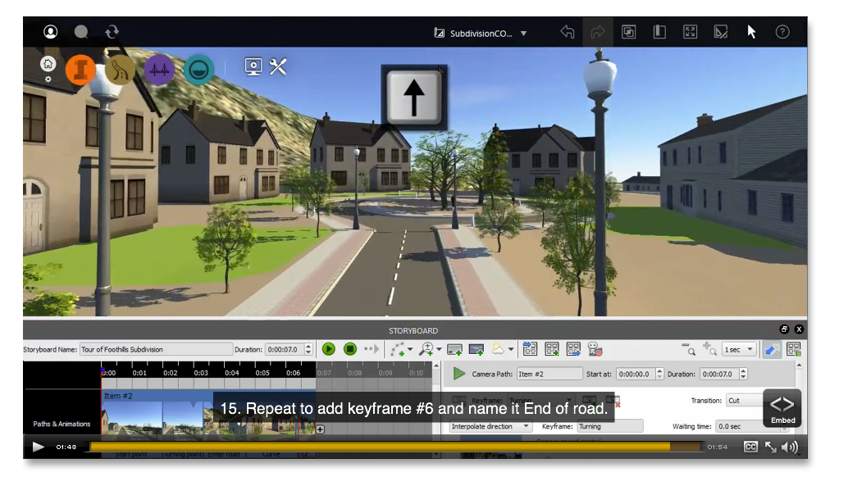Select the orange InfraWorks I-beam icon

point(80,70)
